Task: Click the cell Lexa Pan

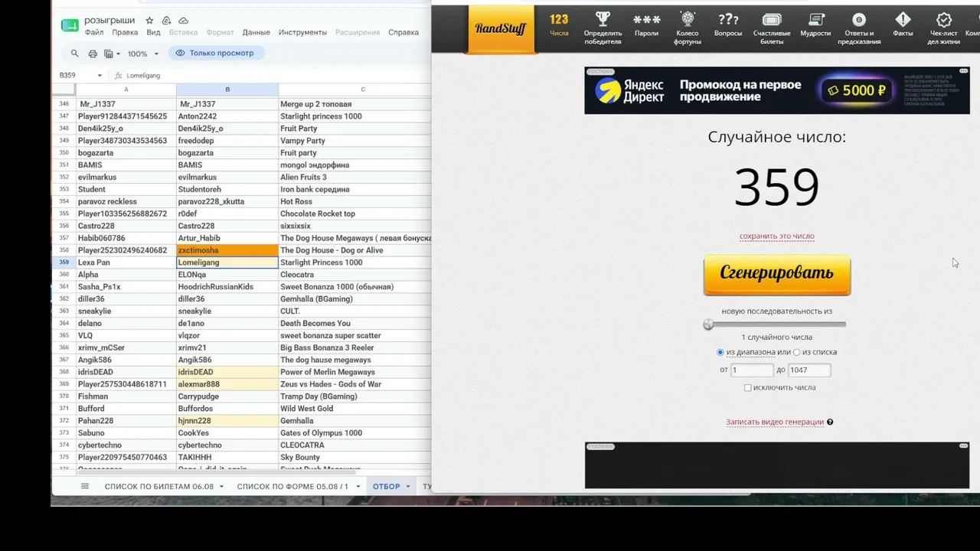Action: pyautogui.click(x=126, y=262)
